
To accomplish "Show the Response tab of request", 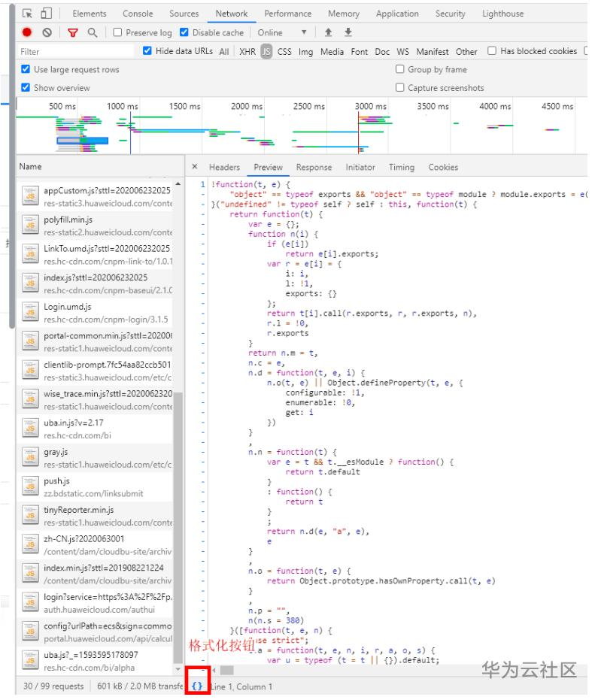I will [x=314, y=167].
